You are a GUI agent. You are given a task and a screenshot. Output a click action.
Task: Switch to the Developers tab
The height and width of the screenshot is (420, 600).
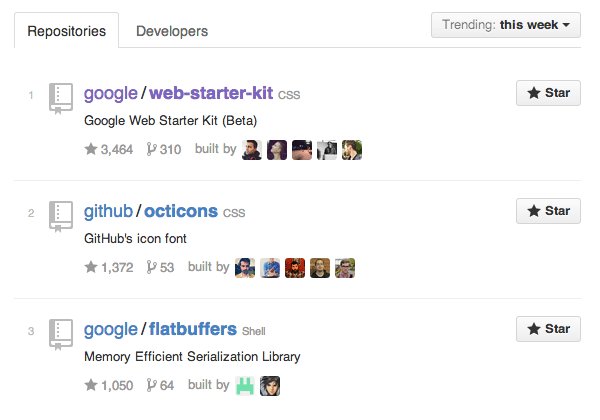point(172,31)
